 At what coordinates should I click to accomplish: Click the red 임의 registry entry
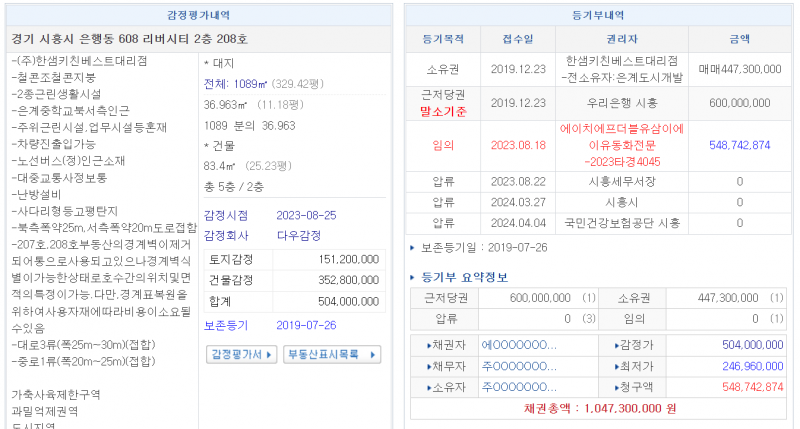[x=443, y=144]
